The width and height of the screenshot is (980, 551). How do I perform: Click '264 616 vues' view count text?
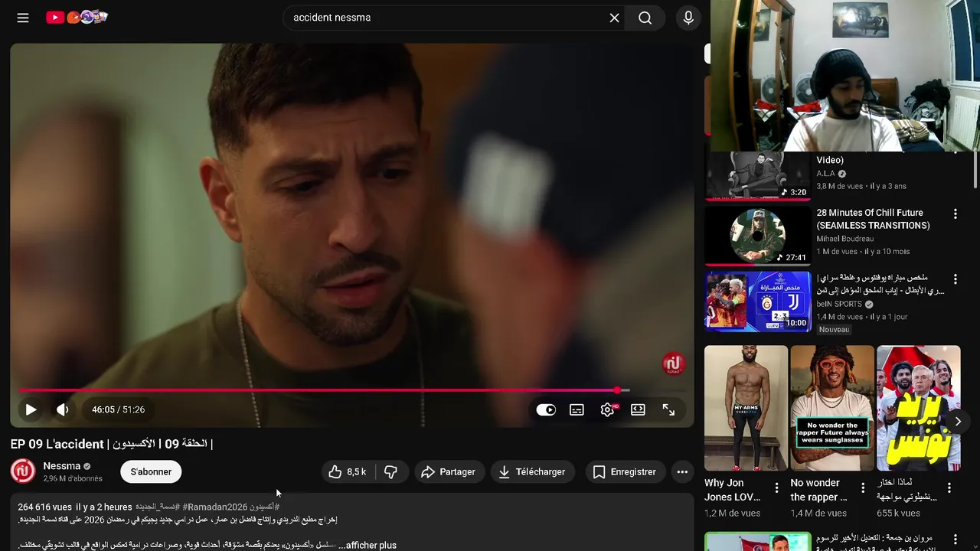click(x=45, y=507)
